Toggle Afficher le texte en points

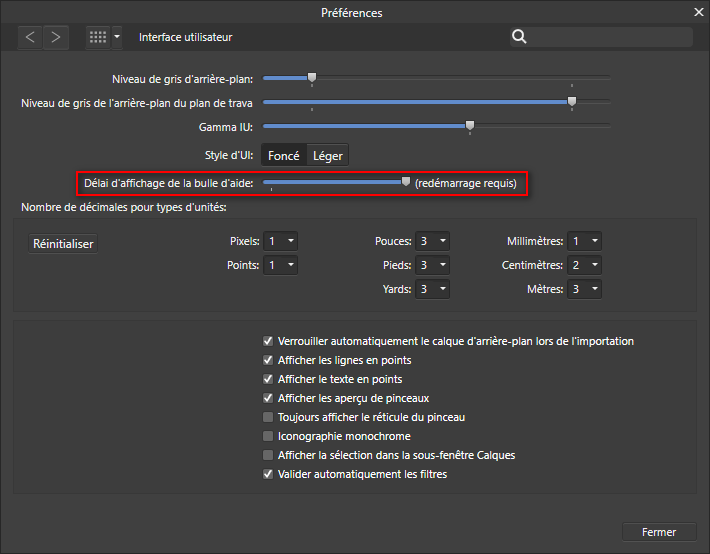(268, 379)
